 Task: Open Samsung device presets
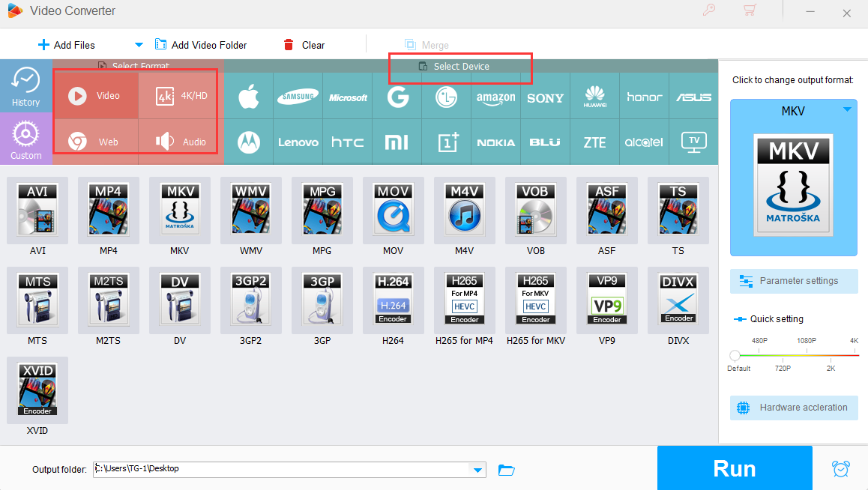click(x=298, y=96)
